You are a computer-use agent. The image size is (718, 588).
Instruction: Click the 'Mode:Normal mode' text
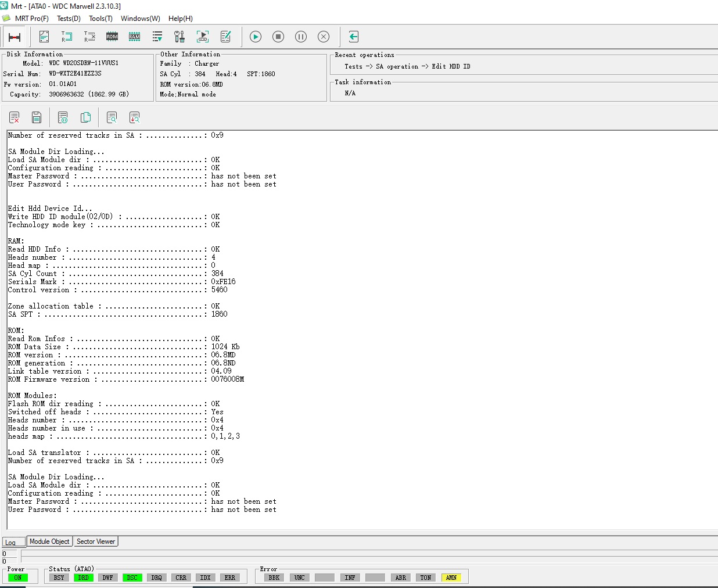pos(188,94)
